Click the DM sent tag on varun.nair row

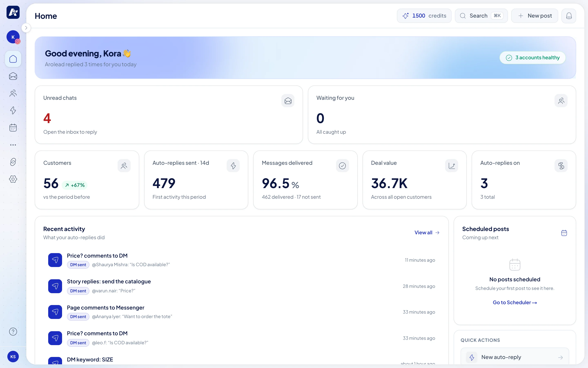pyautogui.click(x=78, y=291)
